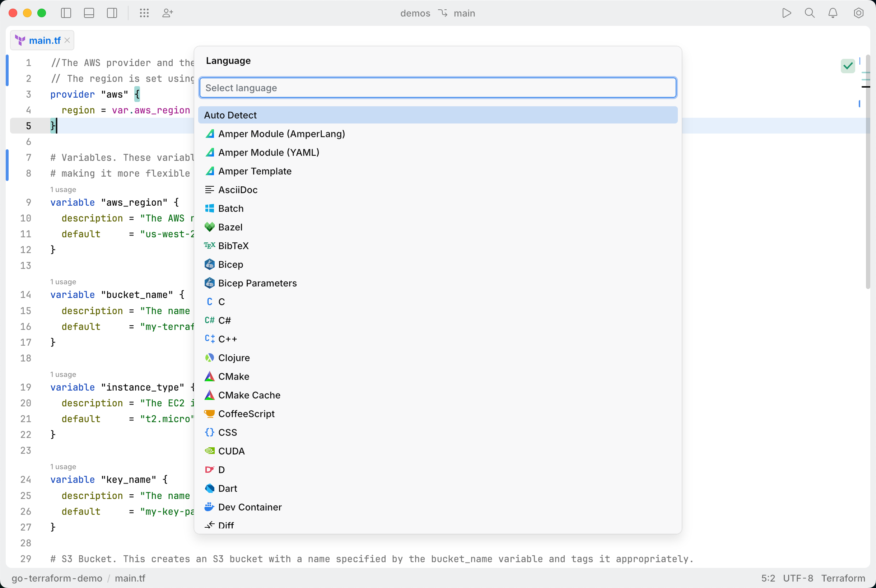The width and height of the screenshot is (876, 588).
Task: Pick CoffeeScript from the language list
Action: click(x=246, y=414)
